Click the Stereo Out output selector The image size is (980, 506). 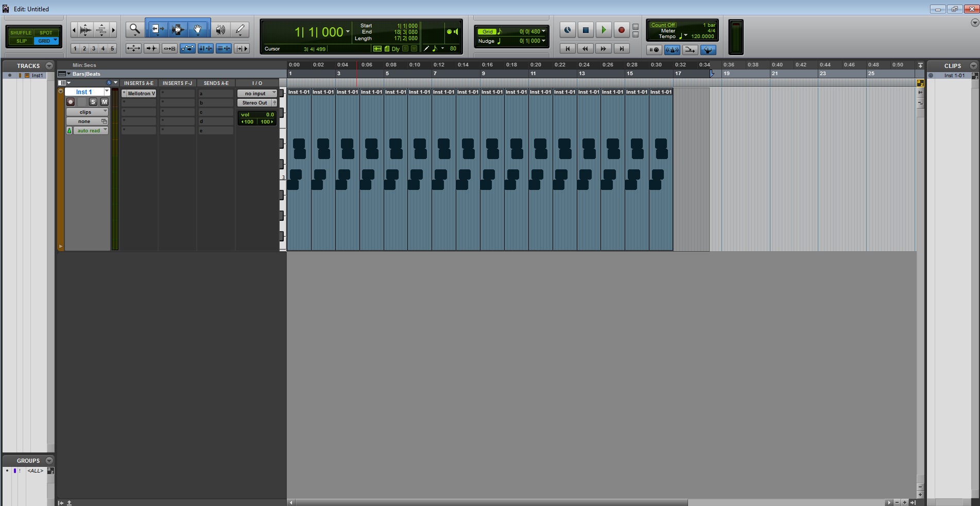coord(255,102)
